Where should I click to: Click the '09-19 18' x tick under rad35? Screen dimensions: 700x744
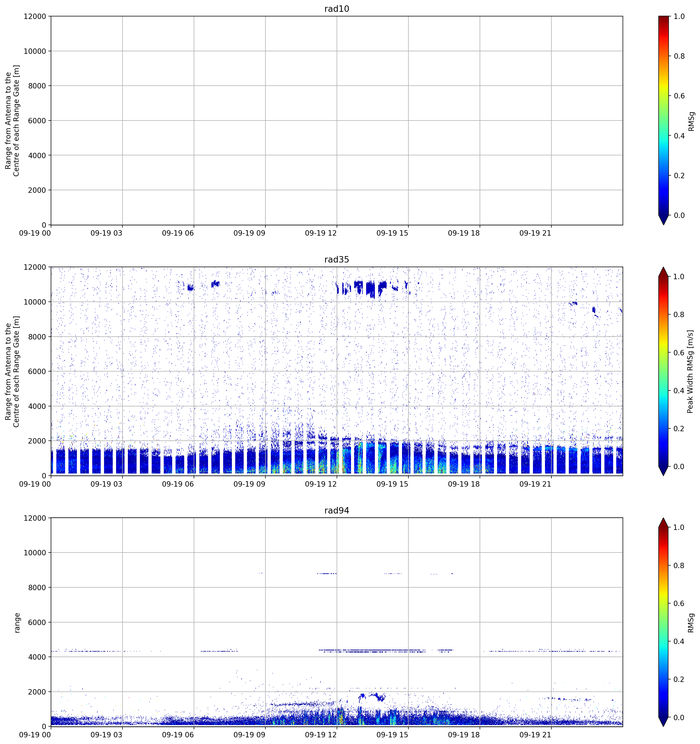point(464,484)
